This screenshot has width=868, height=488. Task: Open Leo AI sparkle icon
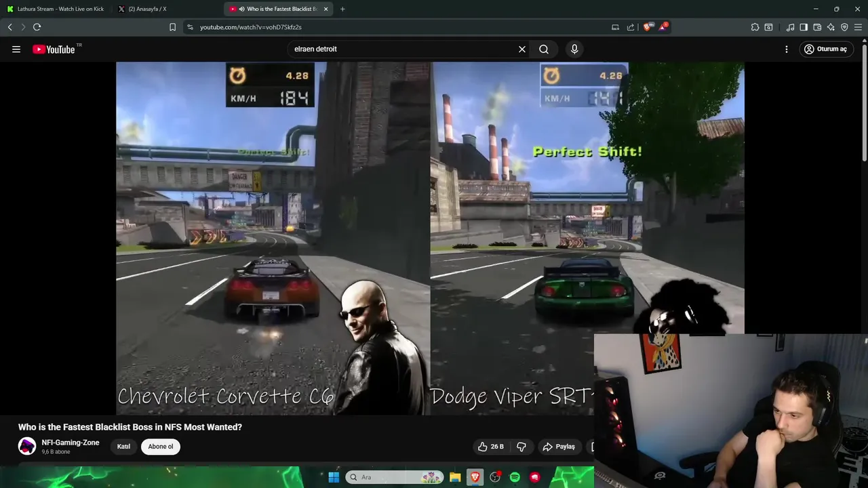pyautogui.click(x=831, y=27)
